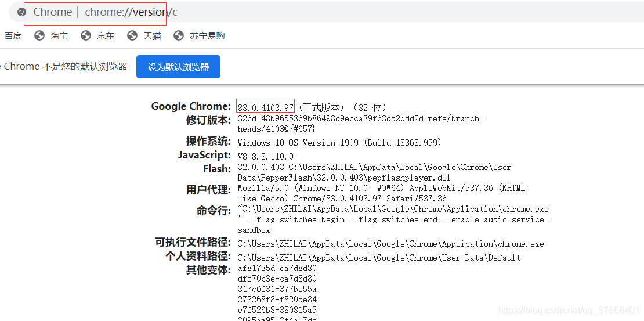The width and height of the screenshot is (644, 321).
Task: Click the variation '273268f8-f820de84'
Action: pos(277,299)
